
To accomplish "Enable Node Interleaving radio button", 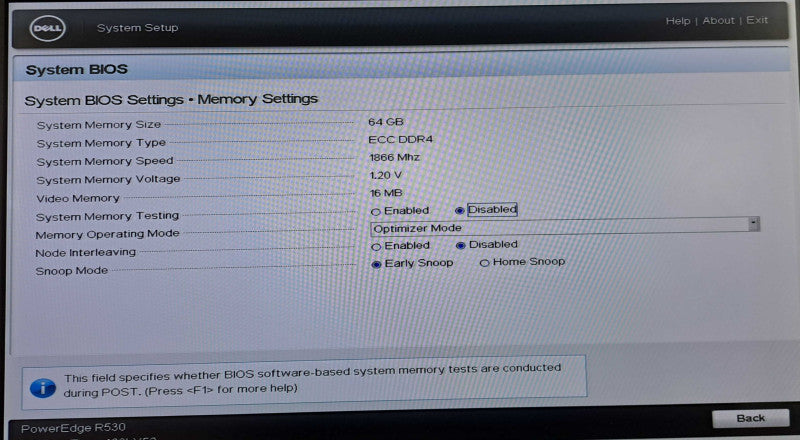I will pos(377,247).
